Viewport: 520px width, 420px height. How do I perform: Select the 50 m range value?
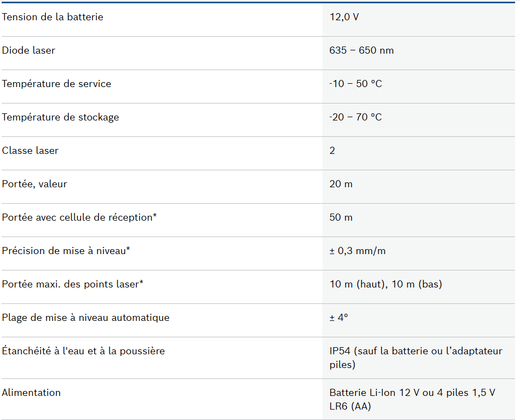341,217
